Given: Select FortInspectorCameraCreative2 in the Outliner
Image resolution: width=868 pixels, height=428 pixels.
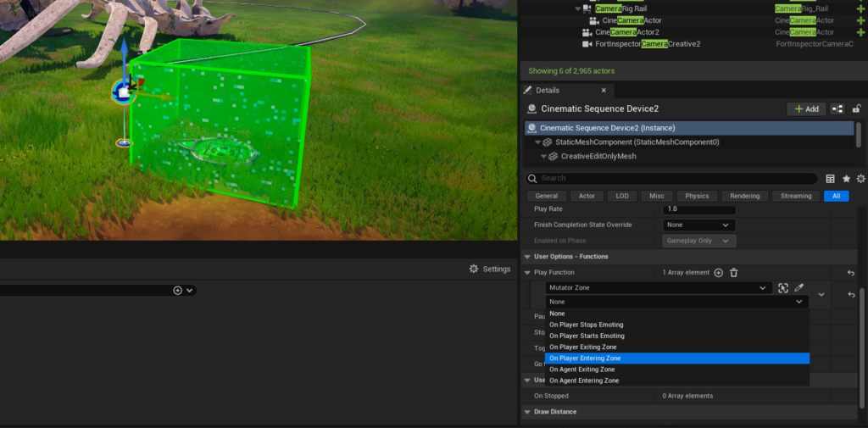Looking at the screenshot, I should pos(648,44).
